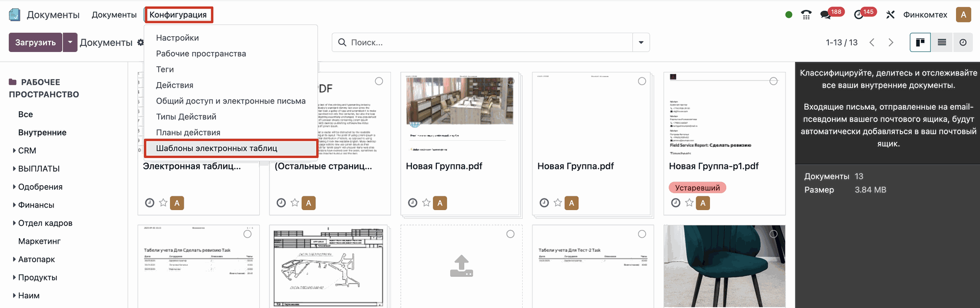Viewport: 980px width, 308px height.
Task: Open the search options dropdown arrow
Action: click(641, 42)
